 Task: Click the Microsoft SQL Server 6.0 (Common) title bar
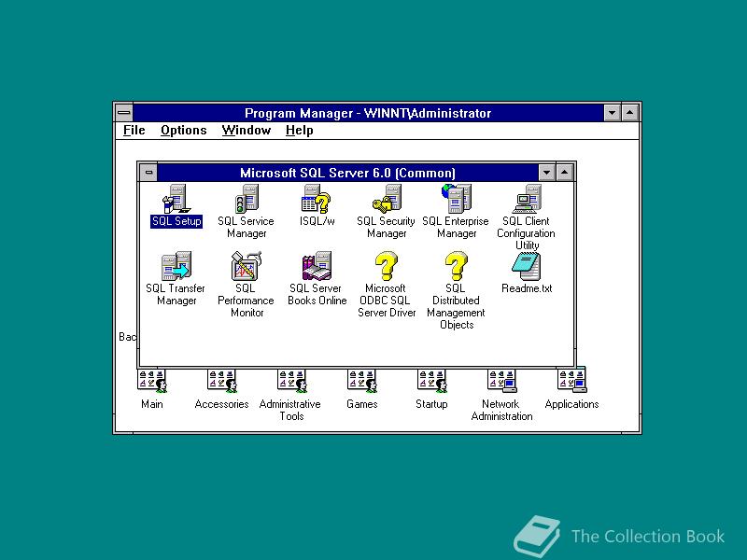pos(347,173)
